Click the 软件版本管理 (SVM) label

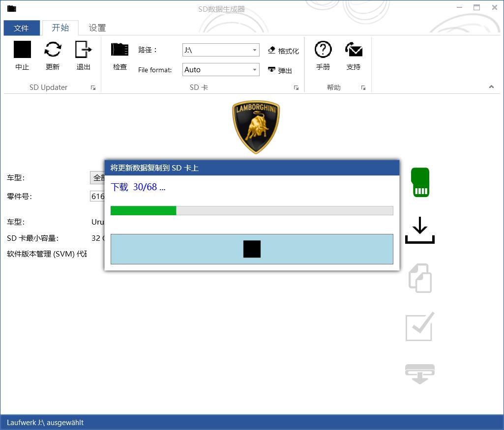point(47,254)
